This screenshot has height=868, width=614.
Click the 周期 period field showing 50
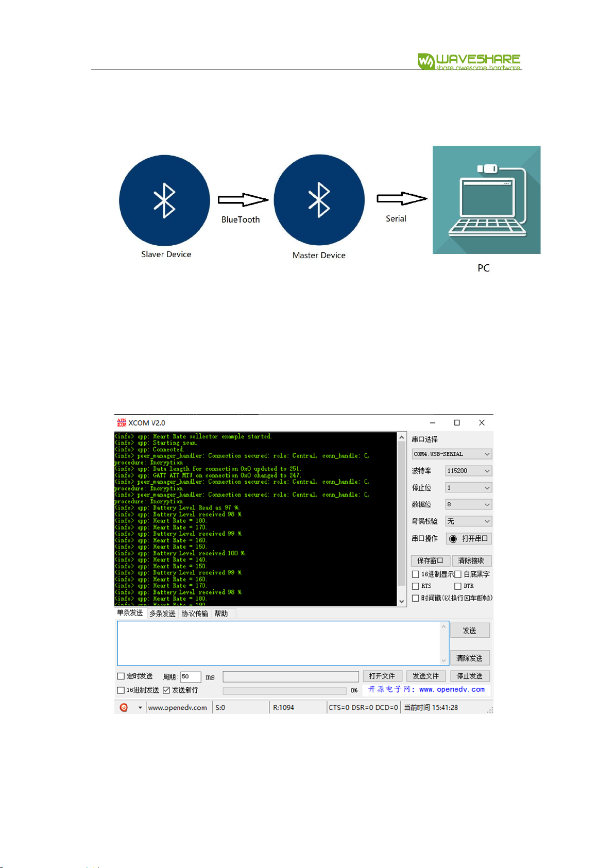click(x=191, y=677)
